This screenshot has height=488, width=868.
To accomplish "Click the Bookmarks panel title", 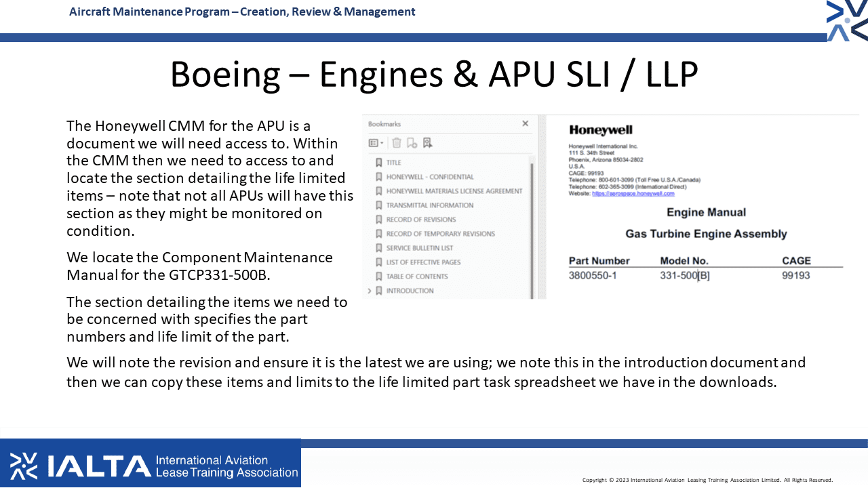I will [x=384, y=124].
